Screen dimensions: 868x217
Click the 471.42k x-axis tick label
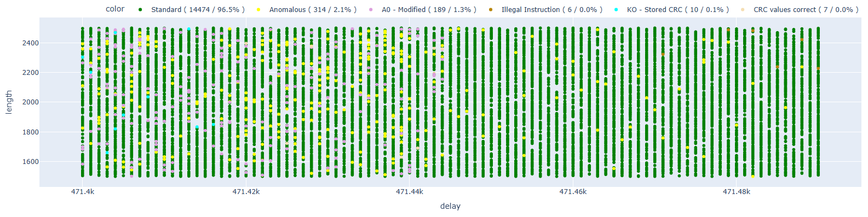click(246, 192)
